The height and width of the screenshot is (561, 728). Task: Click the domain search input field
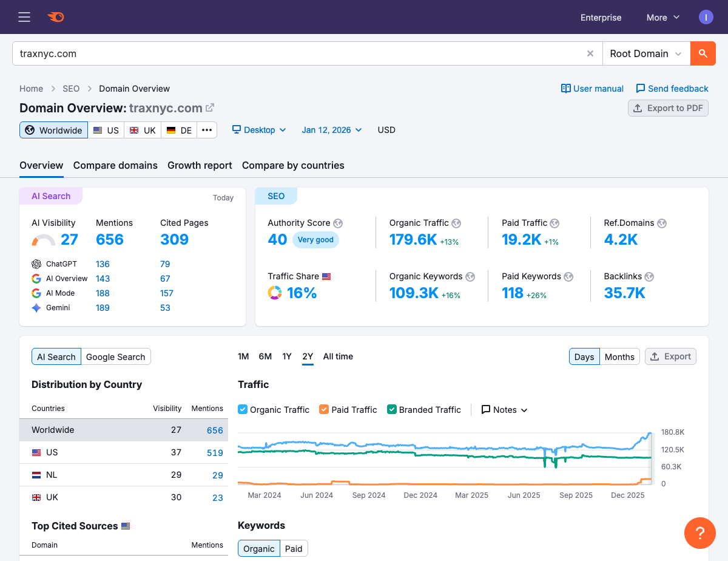243,53
